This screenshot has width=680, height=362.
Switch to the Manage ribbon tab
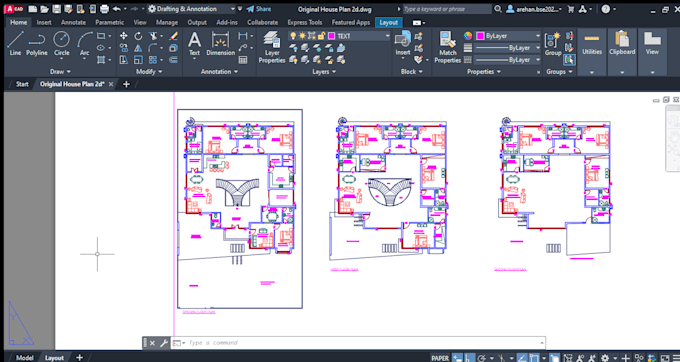coord(167,23)
